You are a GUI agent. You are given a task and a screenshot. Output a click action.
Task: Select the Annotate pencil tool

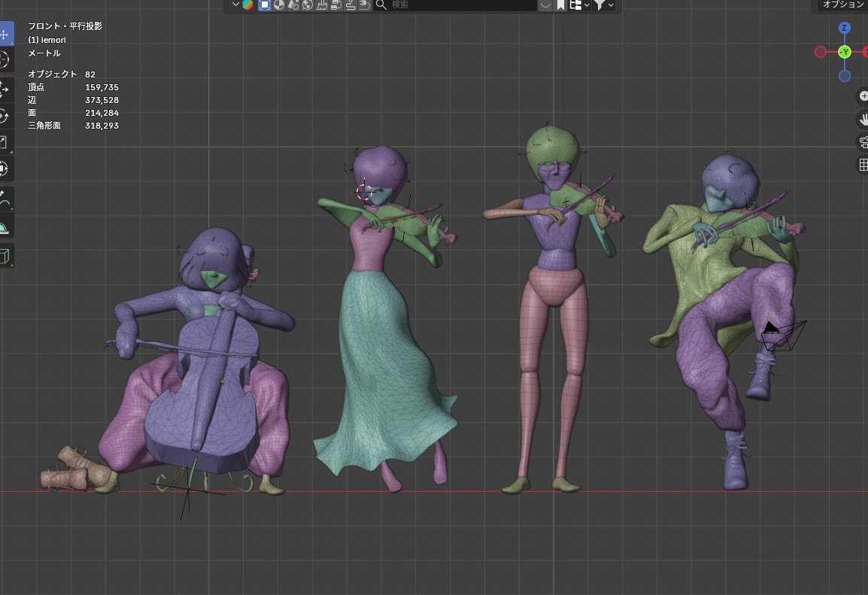click(x=5, y=199)
